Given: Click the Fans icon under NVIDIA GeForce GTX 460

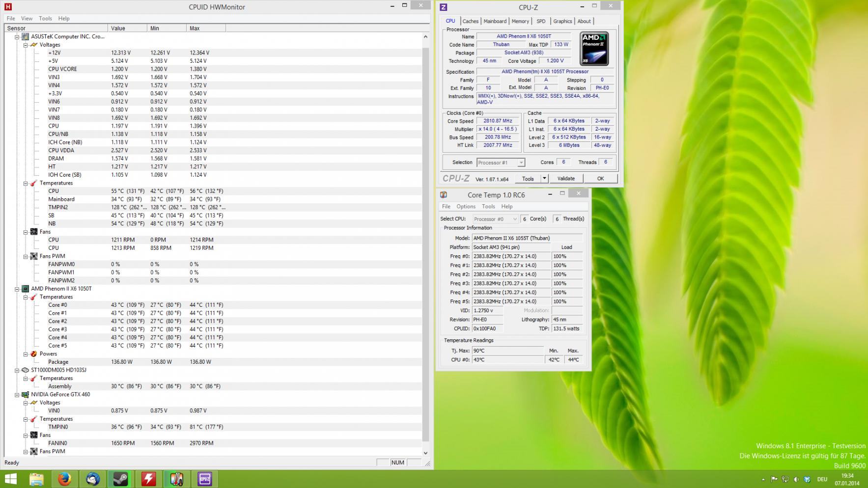Looking at the screenshot, I should click(34, 435).
